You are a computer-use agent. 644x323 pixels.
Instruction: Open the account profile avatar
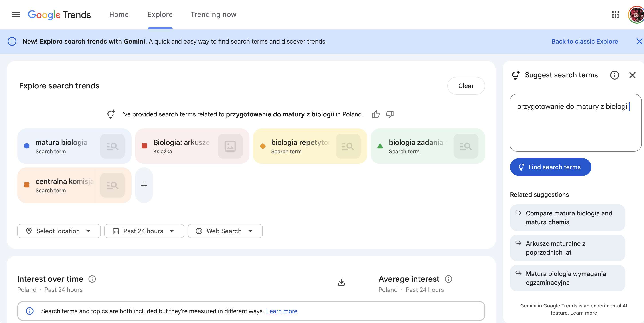[x=636, y=14]
